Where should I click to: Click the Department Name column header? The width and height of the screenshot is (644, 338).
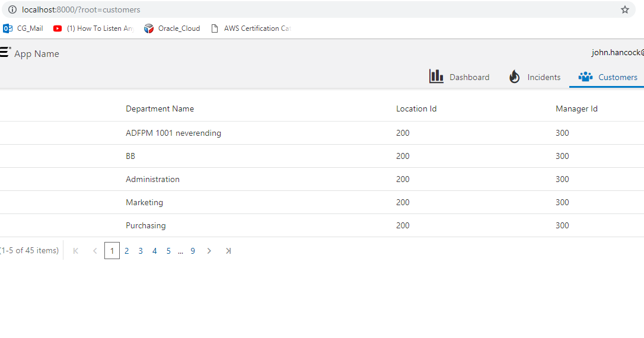pyautogui.click(x=160, y=109)
